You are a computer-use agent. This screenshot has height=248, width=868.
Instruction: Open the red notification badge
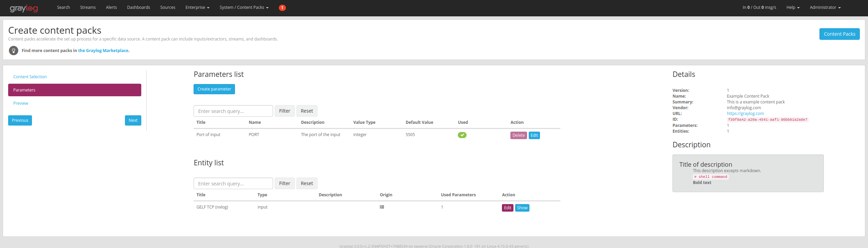pyautogui.click(x=282, y=7)
